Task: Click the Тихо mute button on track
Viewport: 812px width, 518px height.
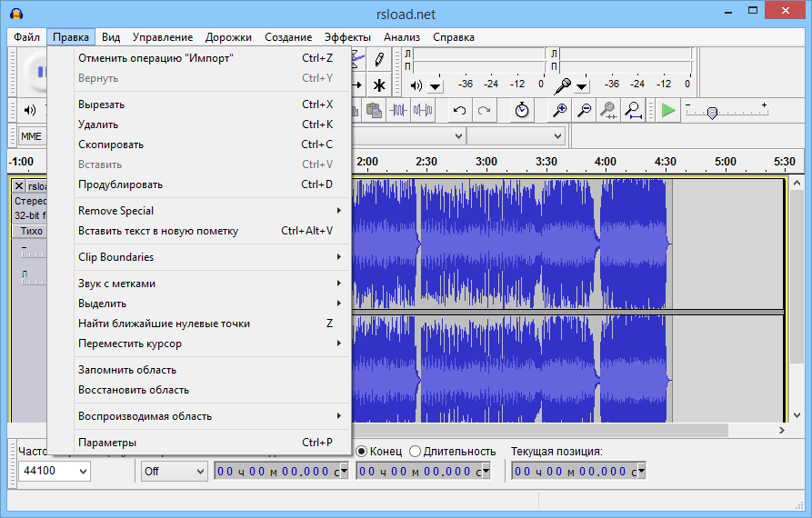Action: pyautogui.click(x=30, y=232)
